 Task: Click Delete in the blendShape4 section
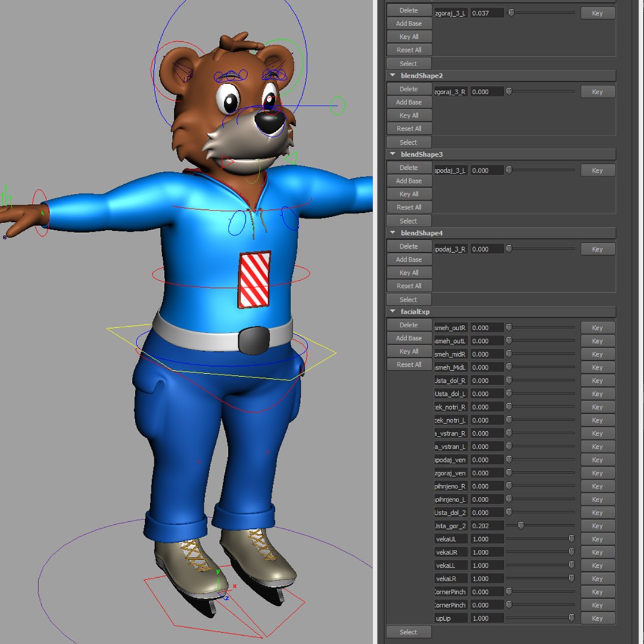coord(409,246)
